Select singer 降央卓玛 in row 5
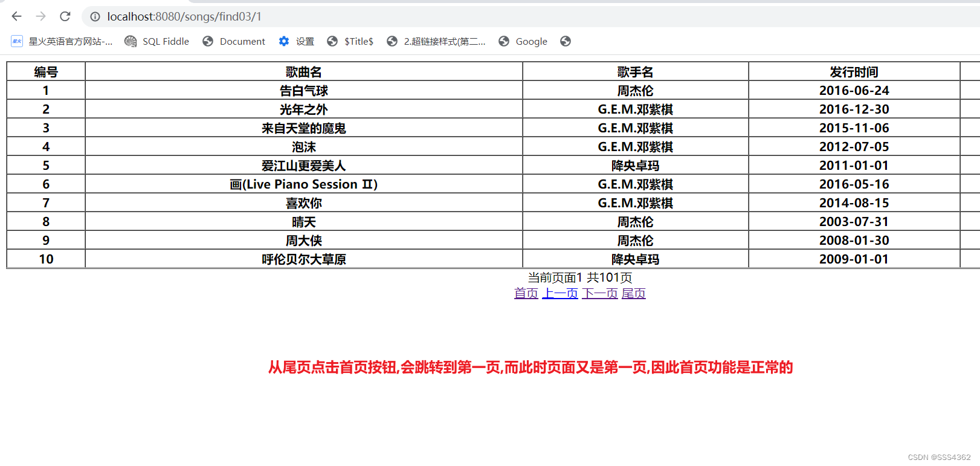 point(636,166)
